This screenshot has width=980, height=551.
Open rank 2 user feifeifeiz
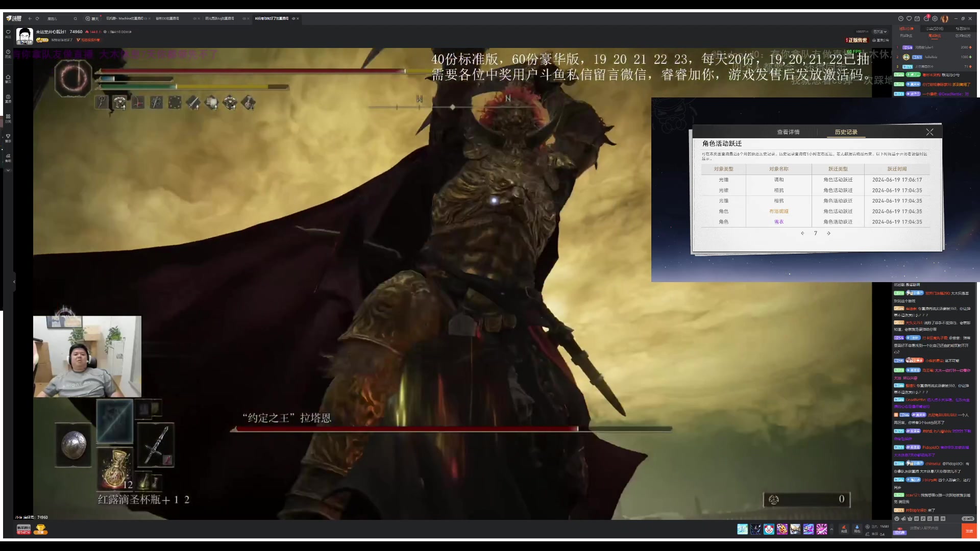(934, 57)
